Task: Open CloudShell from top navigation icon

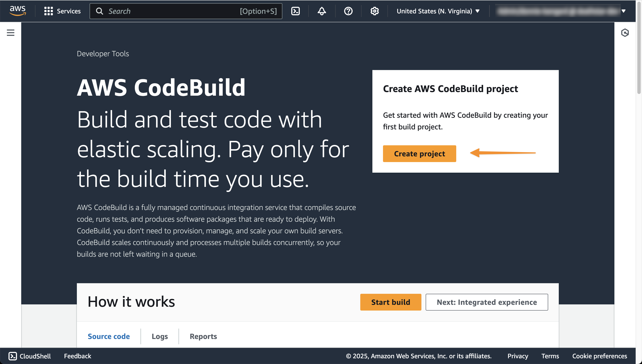Action: (296, 11)
